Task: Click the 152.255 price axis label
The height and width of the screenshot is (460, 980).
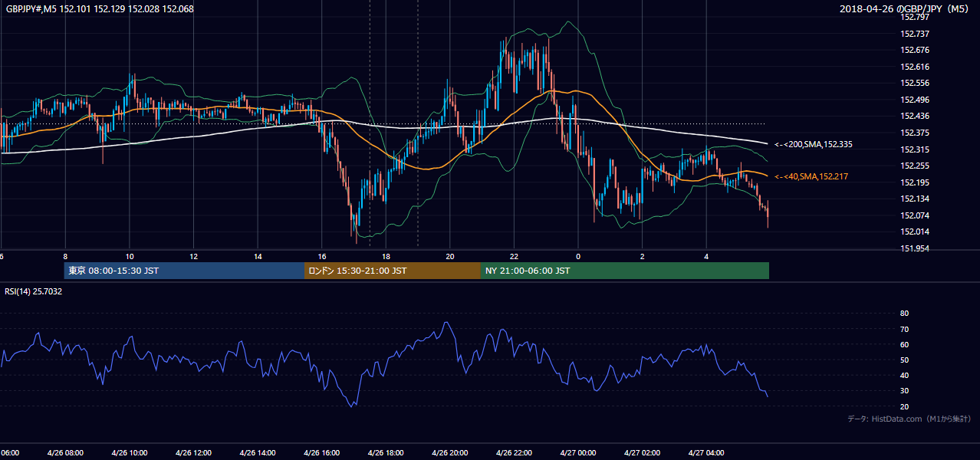Action: click(x=914, y=166)
